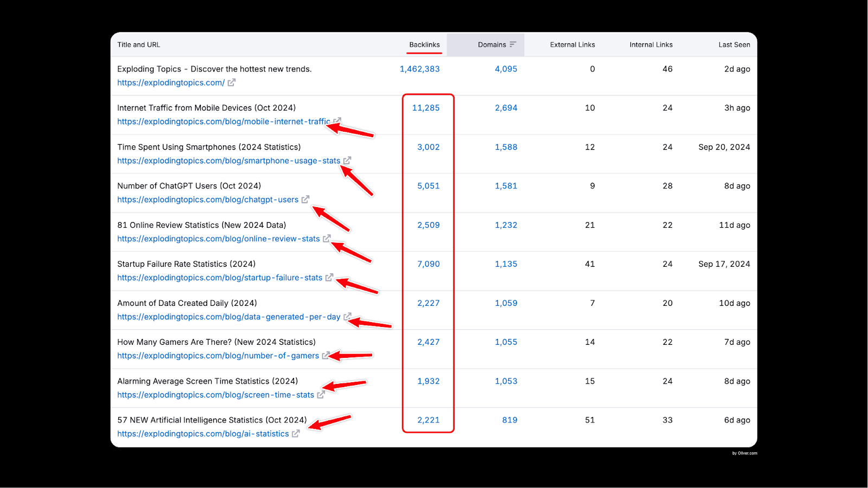Image resolution: width=868 pixels, height=488 pixels.
Task: Open the 1,581 referring domains count
Action: [x=506, y=186]
